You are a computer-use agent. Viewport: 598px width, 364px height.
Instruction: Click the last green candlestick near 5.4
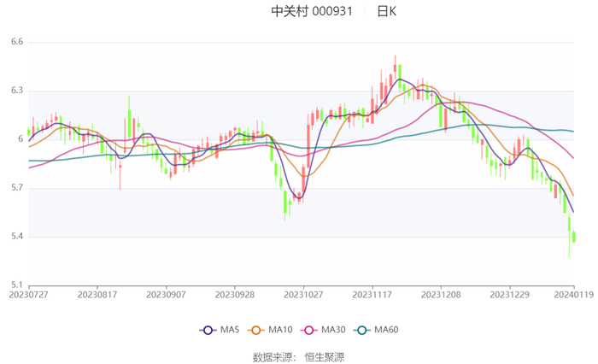click(573, 236)
